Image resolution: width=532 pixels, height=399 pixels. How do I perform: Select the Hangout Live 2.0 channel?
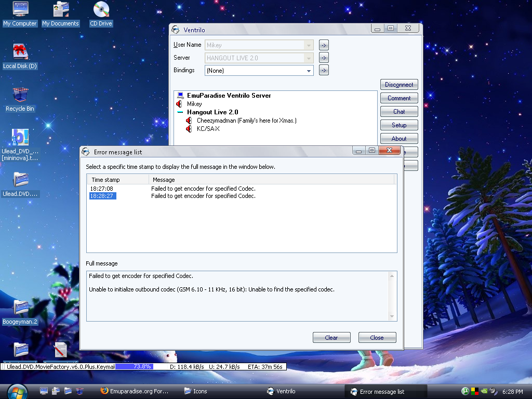coord(212,112)
